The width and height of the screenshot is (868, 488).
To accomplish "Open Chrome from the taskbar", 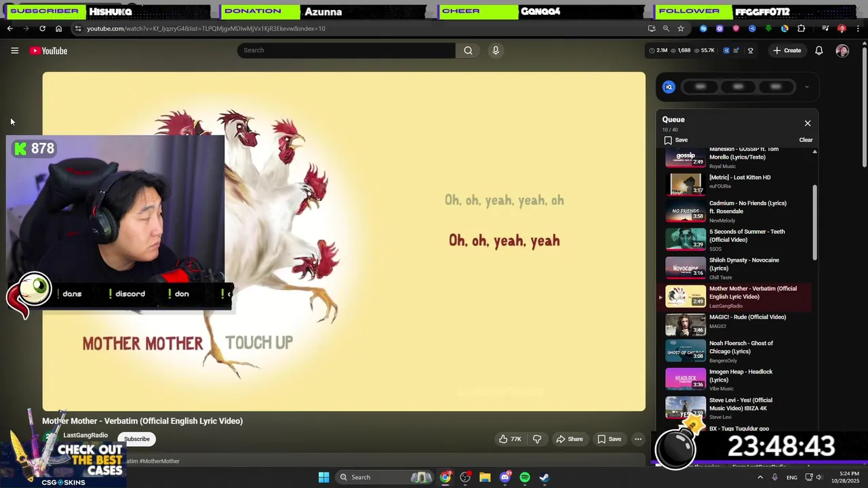I will coord(446,477).
